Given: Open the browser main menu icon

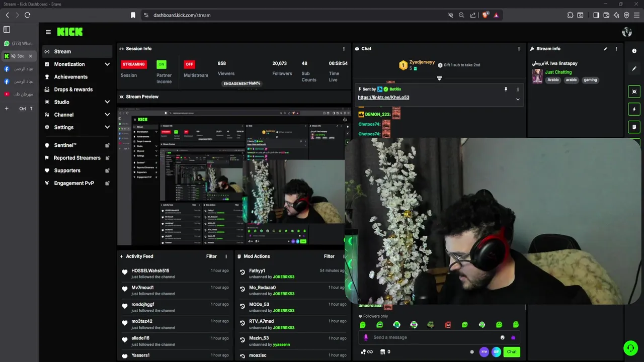Looking at the screenshot, I should click(636, 15).
